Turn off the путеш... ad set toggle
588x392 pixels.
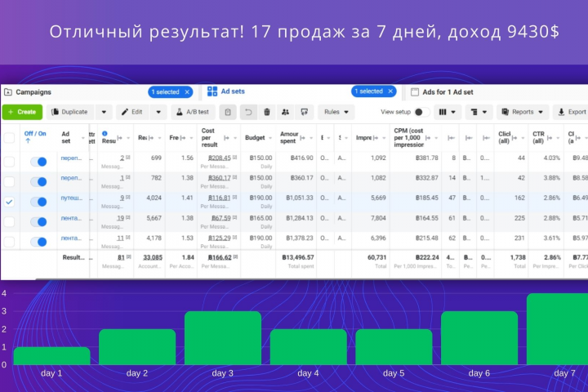click(x=38, y=202)
